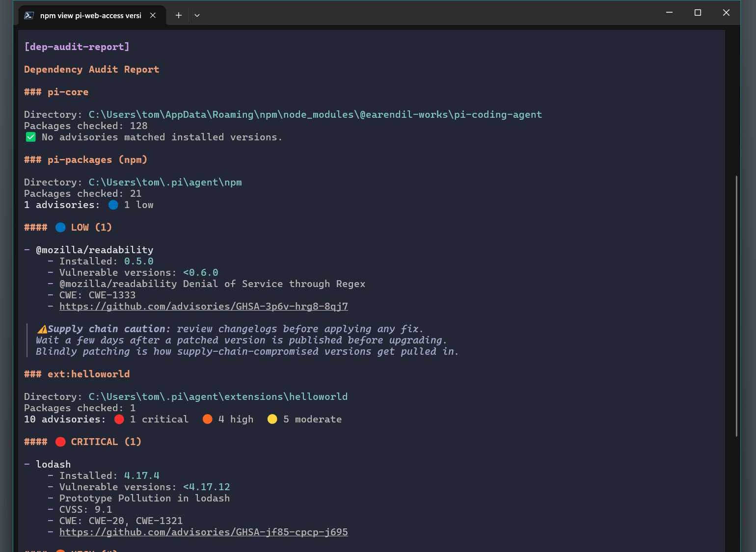Click the CVSS: 9.1 line
This screenshot has width=756, height=552.
click(86, 509)
